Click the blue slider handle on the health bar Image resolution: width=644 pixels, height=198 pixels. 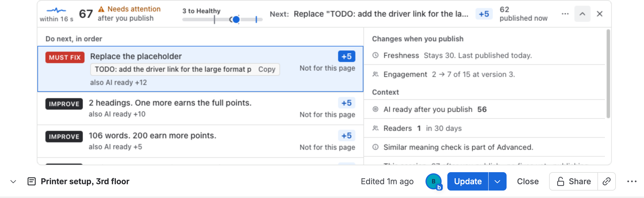[x=236, y=20]
